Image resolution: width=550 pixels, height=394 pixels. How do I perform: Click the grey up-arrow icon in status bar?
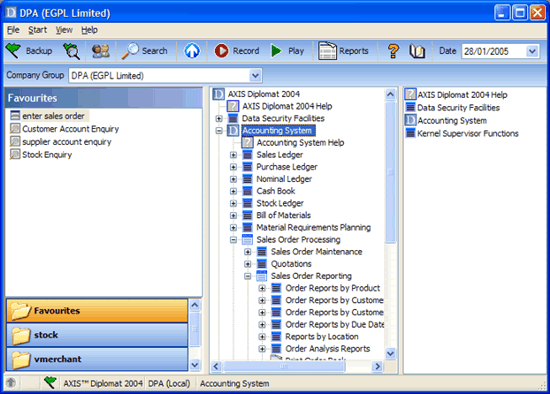tap(11, 382)
